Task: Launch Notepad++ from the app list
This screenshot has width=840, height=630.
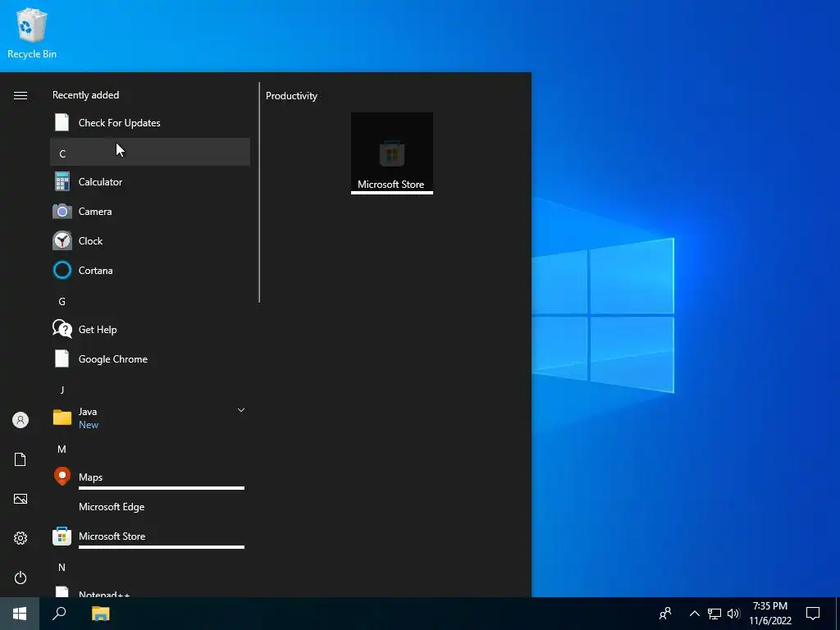Action: tap(150, 591)
